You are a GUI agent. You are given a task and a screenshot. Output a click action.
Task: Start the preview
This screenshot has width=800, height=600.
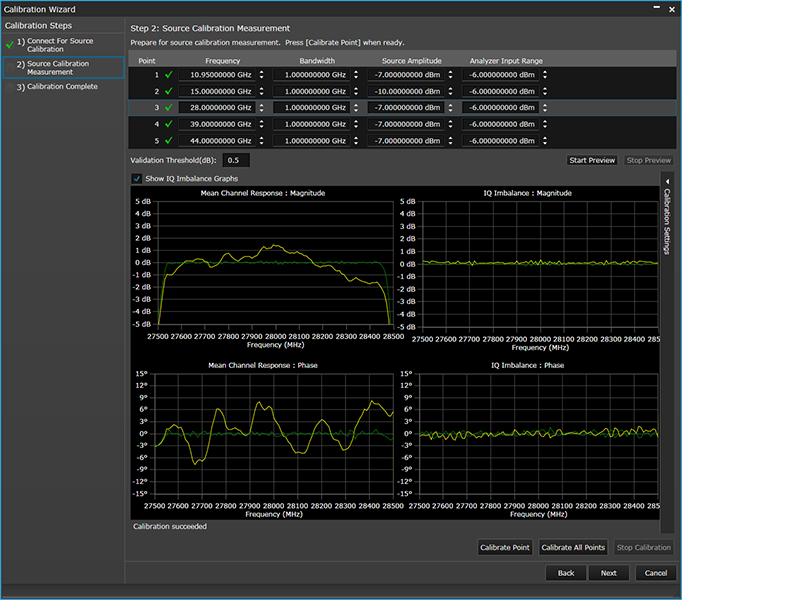click(x=592, y=160)
